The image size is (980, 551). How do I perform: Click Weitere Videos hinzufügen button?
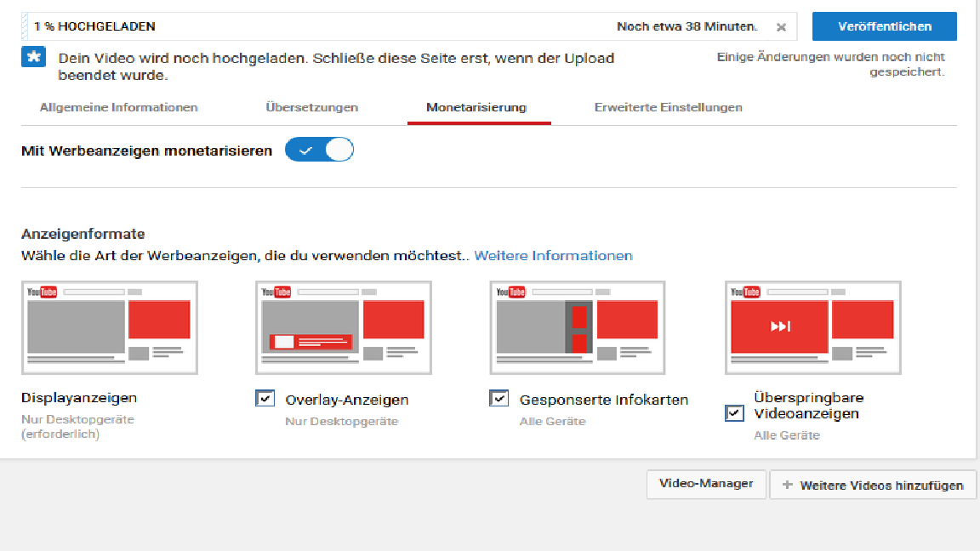872,485
